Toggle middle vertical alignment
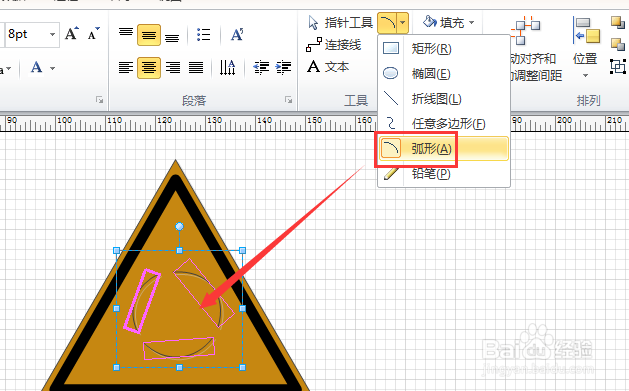Image resolution: width=629 pixels, height=391 pixels. click(149, 35)
